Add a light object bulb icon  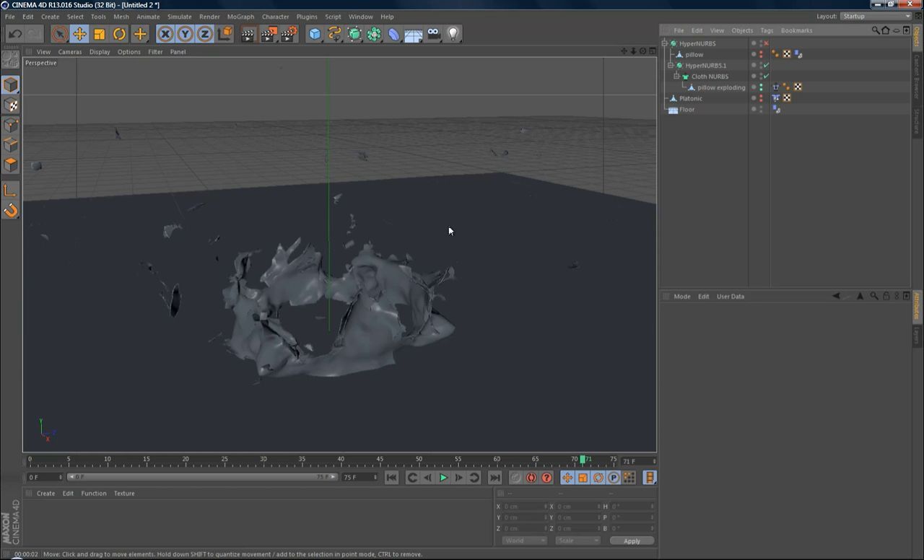coord(453,34)
